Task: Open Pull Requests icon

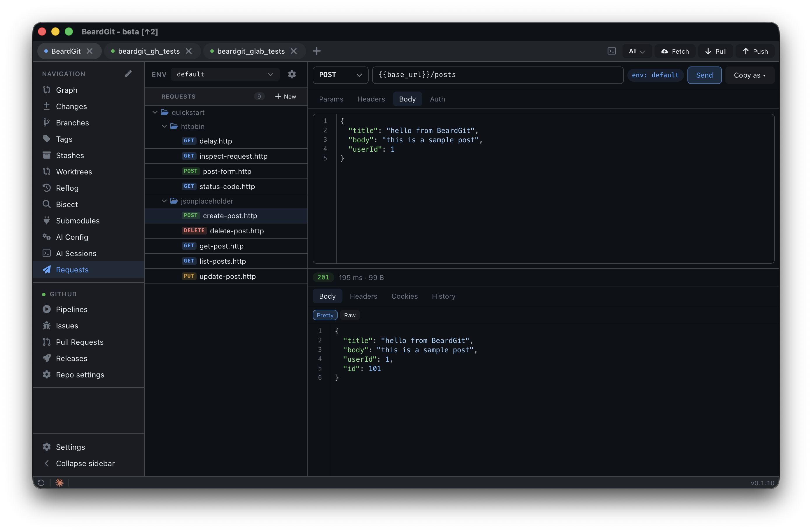Action: (x=47, y=342)
